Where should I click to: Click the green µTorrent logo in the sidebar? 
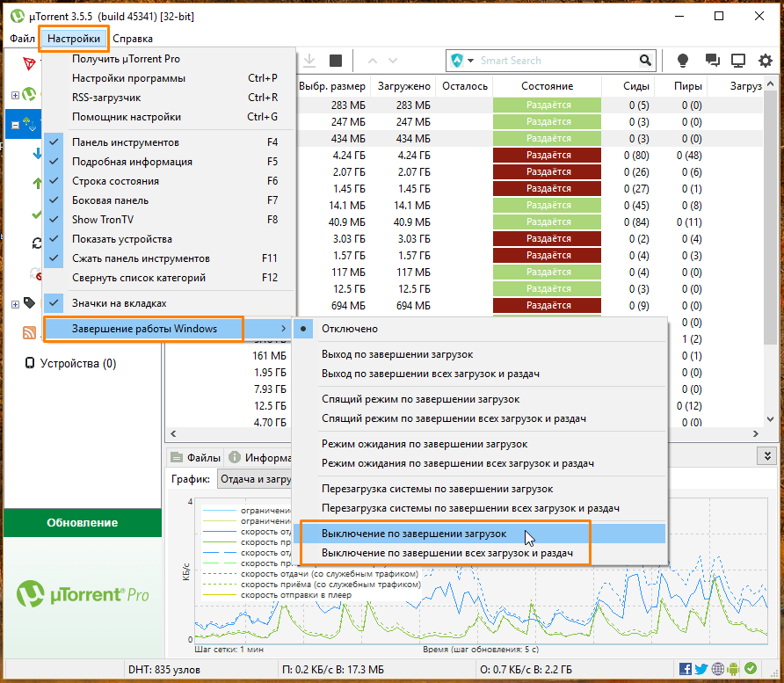click(x=30, y=94)
